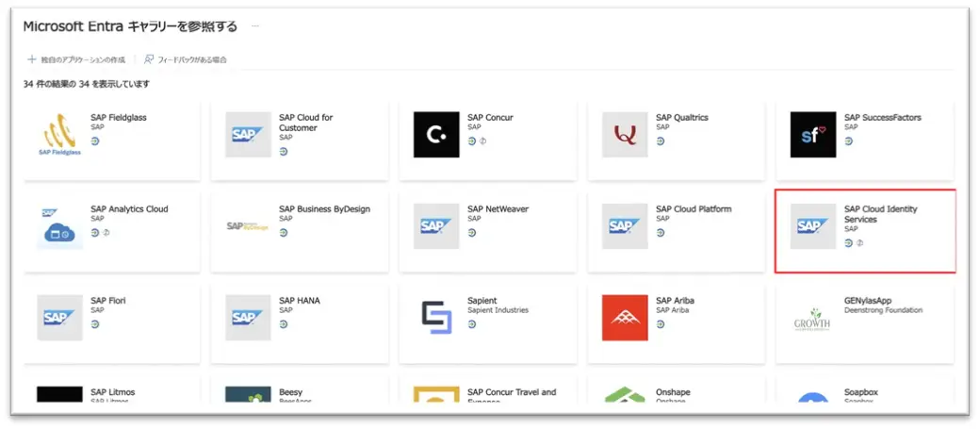
Task: Click 独自のアプリケーションの作成 button
Action: click(x=77, y=60)
